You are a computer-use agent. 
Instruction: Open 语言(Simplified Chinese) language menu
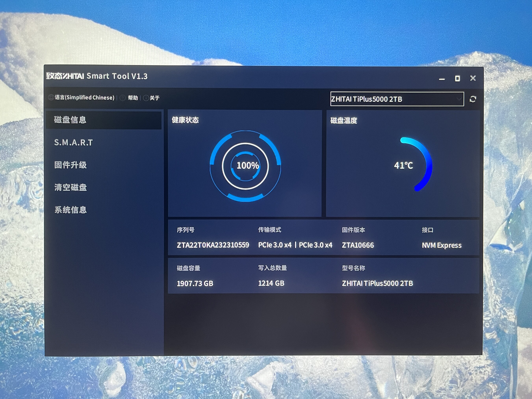click(x=84, y=97)
